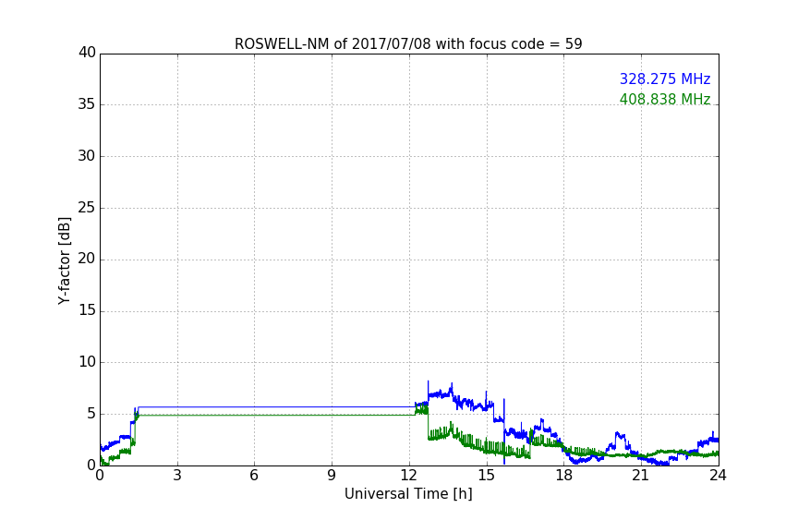Click the x-axis tick label 3
The width and height of the screenshot is (798, 532).
coord(177,476)
